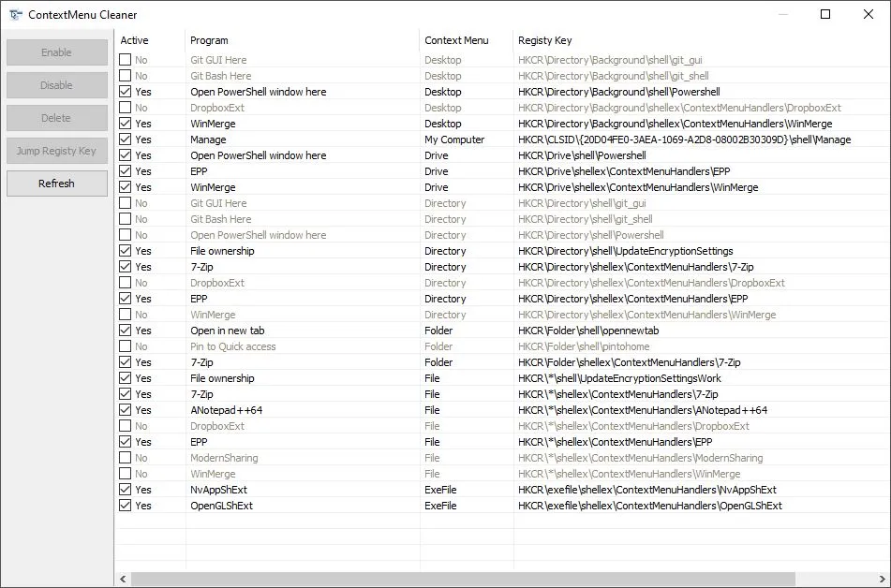
Task: Click exefile registry key ending OpenGLShExt
Action: tap(650, 505)
